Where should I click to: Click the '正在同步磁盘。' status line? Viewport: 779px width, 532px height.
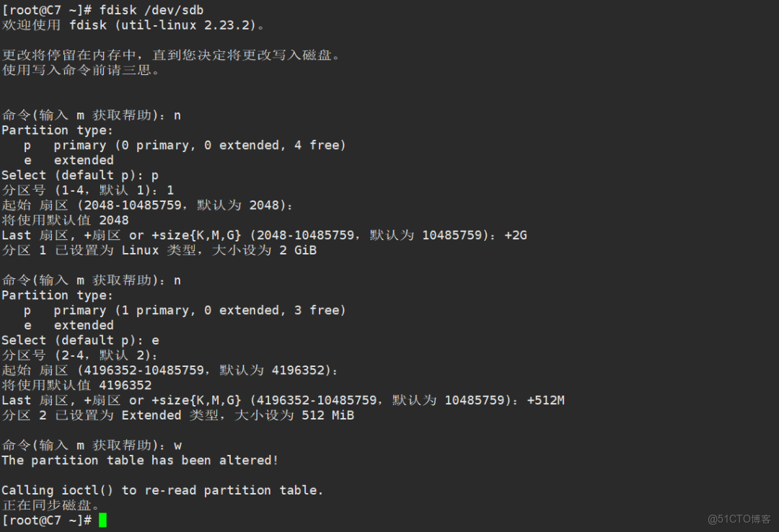[50, 505]
